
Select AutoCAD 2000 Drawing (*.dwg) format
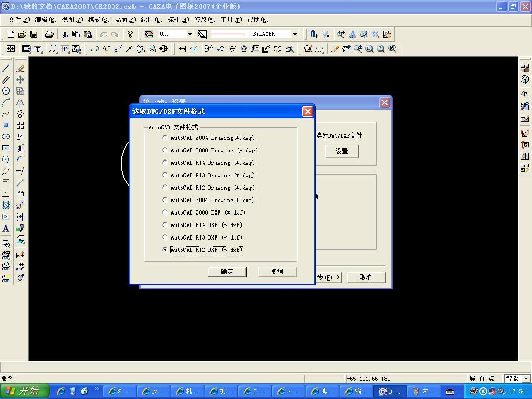(210, 150)
